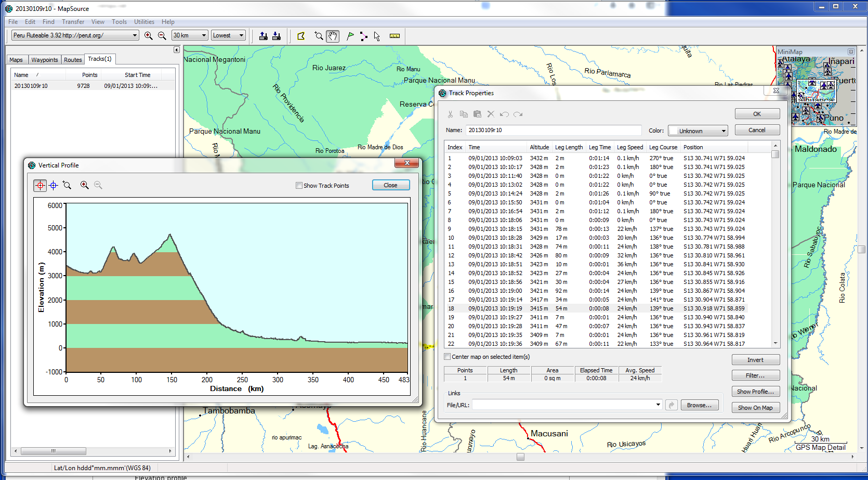
Task: Select the Waypoint flag tool
Action: 350,36
